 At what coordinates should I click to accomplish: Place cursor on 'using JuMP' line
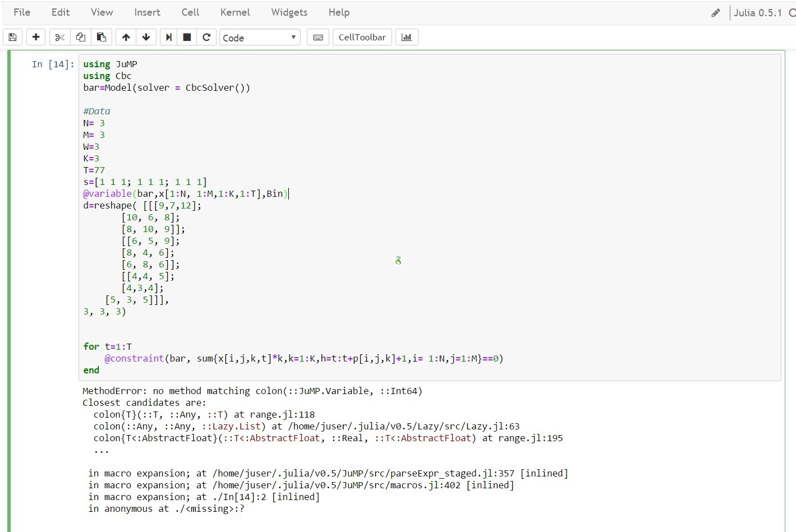pos(110,64)
